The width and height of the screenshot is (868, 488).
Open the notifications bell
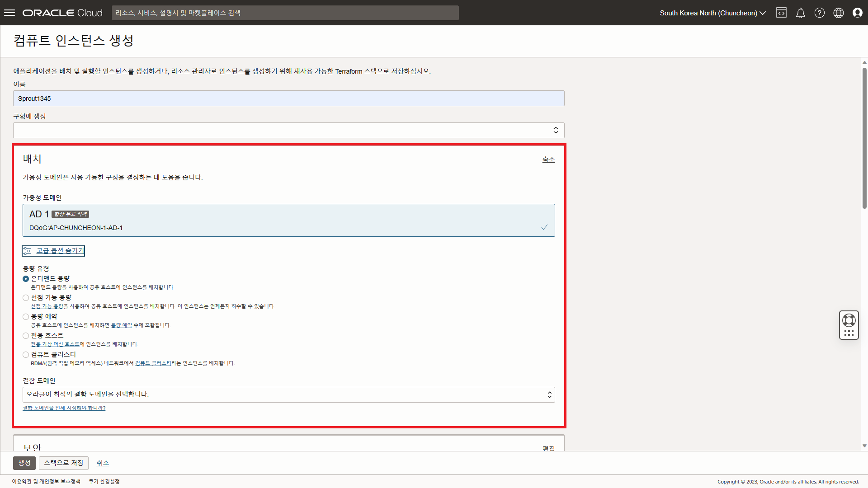[800, 13]
